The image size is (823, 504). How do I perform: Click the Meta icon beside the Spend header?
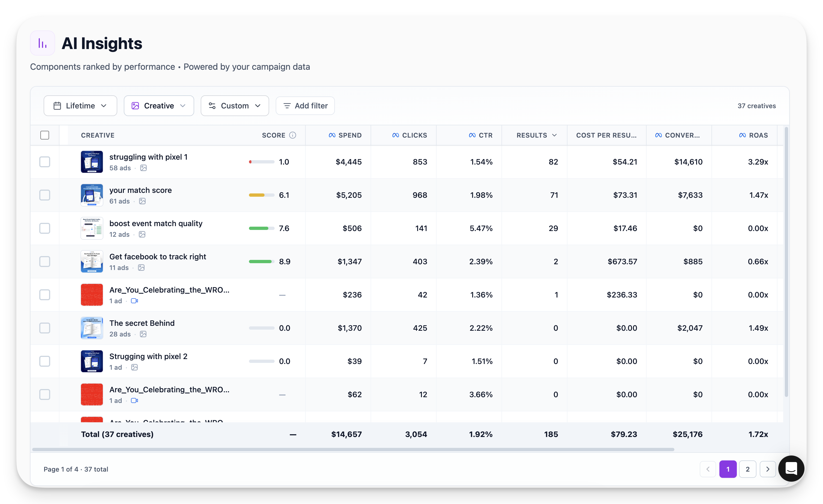point(332,135)
